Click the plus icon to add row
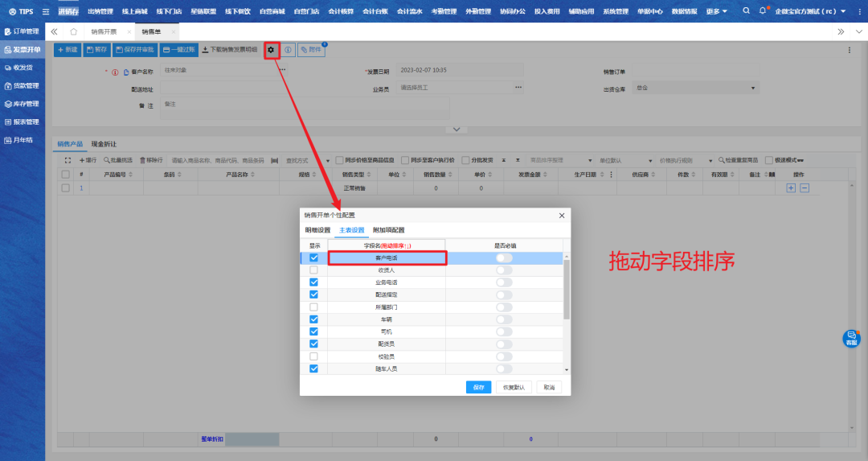 click(791, 187)
